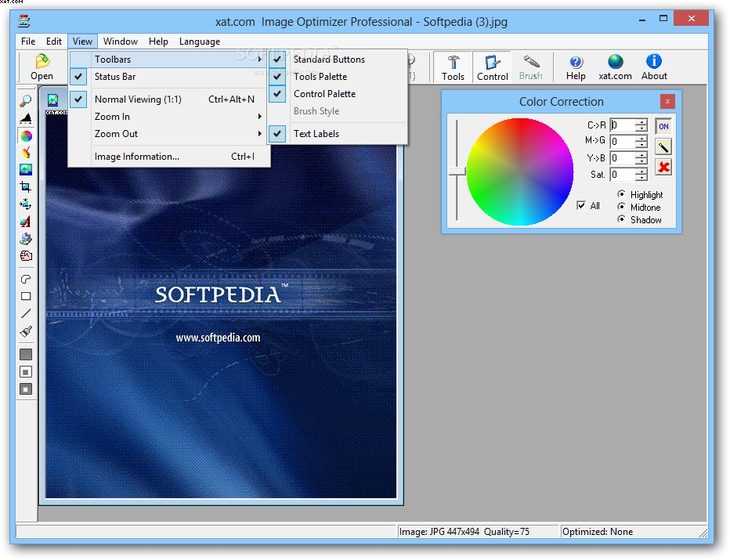Toggle the Control Palette option
The image size is (730, 560).
click(x=338, y=93)
